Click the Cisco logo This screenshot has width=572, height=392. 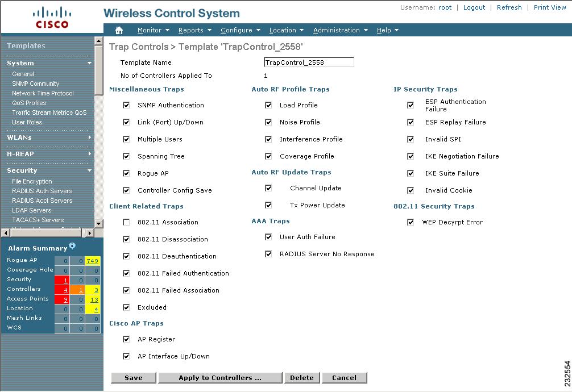(52, 18)
